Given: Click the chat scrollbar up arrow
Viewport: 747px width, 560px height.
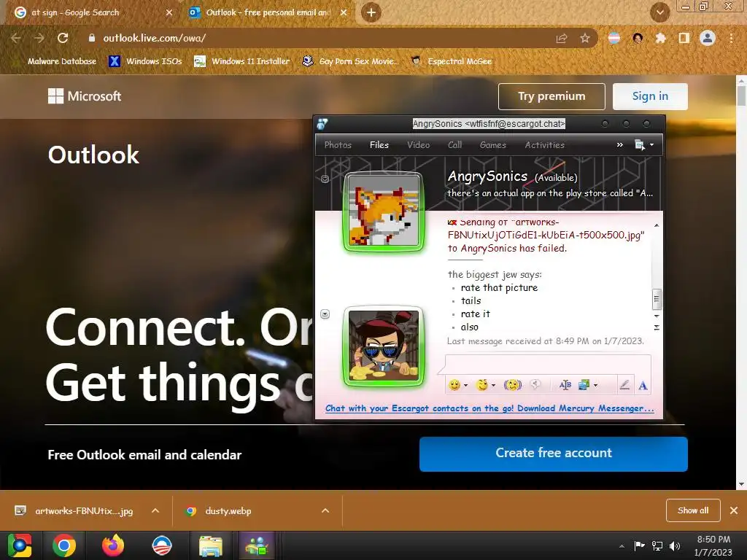Looking at the screenshot, I should click(657, 225).
